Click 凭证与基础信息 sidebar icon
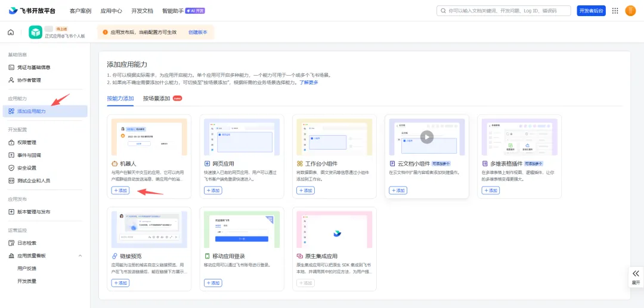The width and height of the screenshot is (644, 308). 11,67
